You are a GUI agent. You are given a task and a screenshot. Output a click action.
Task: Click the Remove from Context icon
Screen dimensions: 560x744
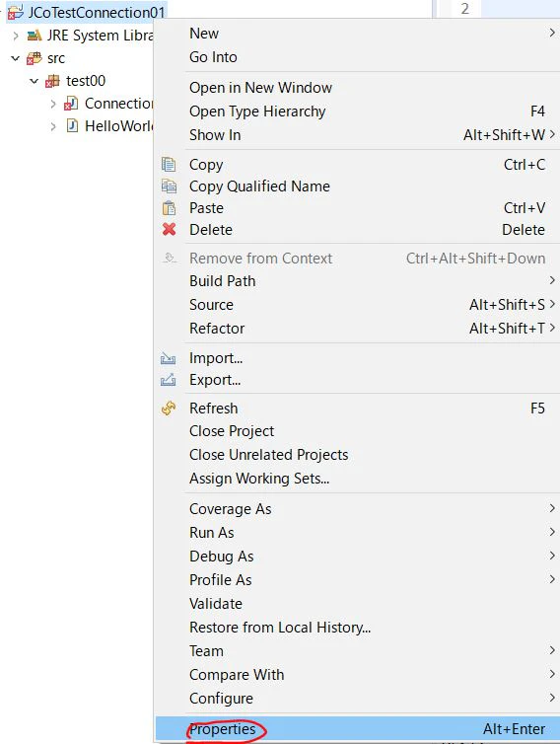[170, 259]
